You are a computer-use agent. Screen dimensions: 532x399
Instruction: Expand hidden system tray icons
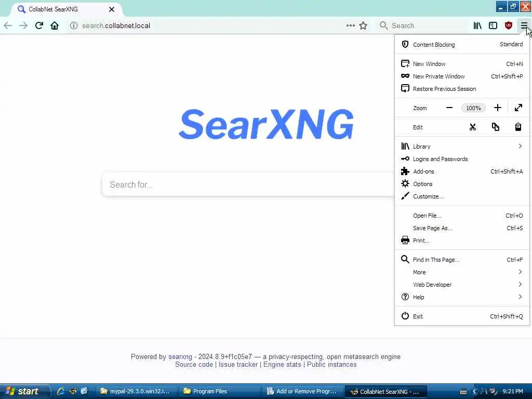pyautogui.click(x=475, y=392)
